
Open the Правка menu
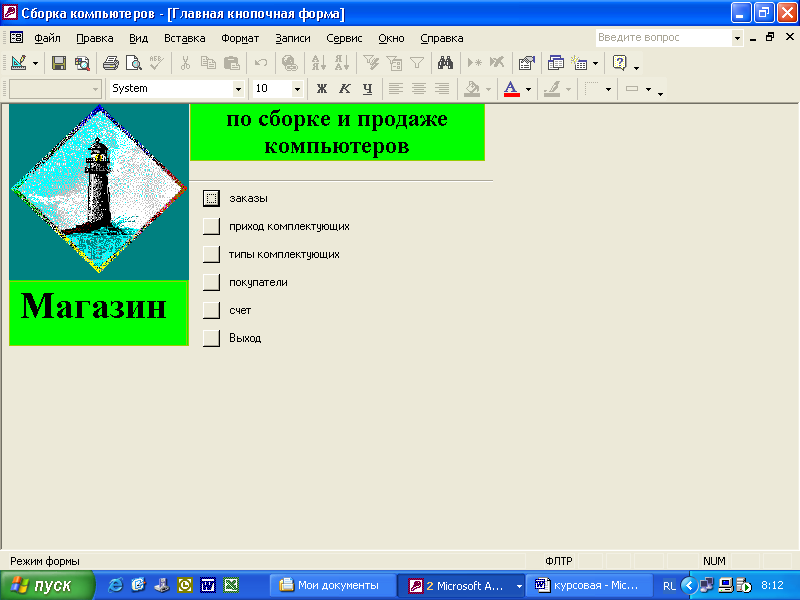[94, 38]
